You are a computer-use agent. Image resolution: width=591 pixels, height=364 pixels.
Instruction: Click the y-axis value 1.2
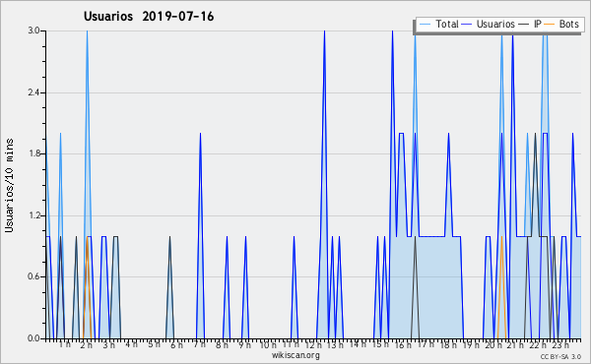pos(33,215)
